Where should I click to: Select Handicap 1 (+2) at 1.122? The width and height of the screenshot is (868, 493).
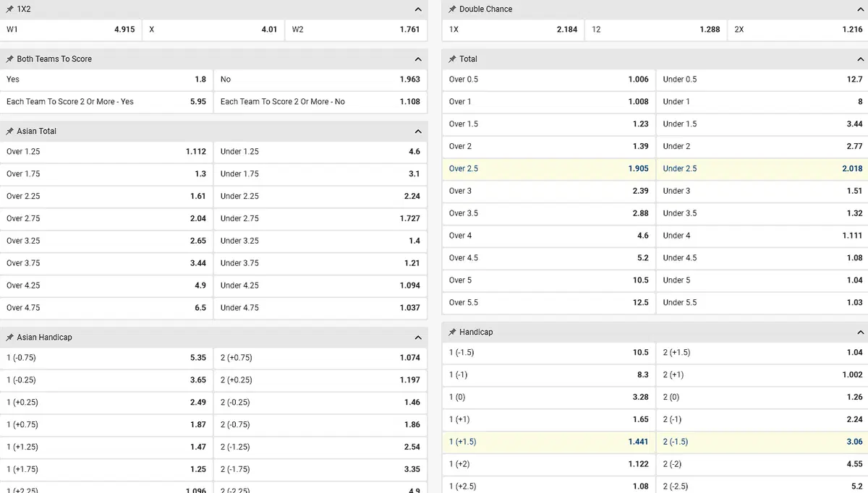pos(548,464)
